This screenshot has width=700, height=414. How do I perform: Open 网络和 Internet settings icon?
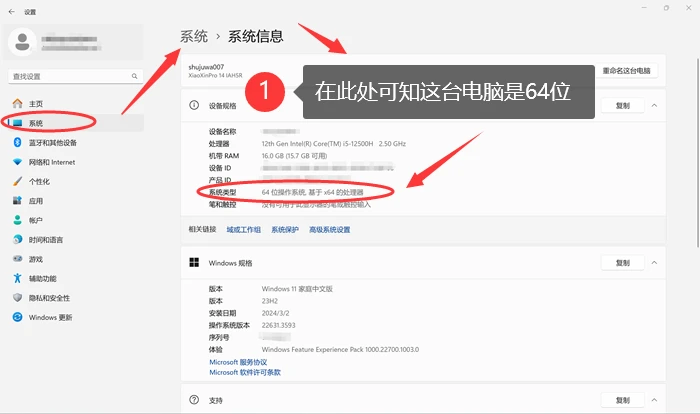click(x=17, y=162)
